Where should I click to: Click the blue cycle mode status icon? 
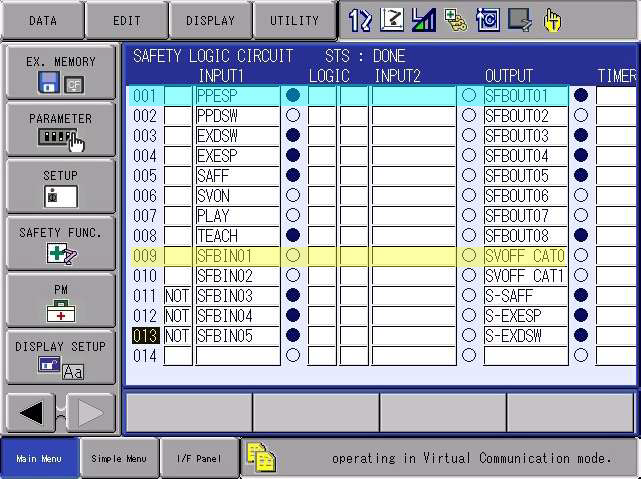tap(487, 20)
